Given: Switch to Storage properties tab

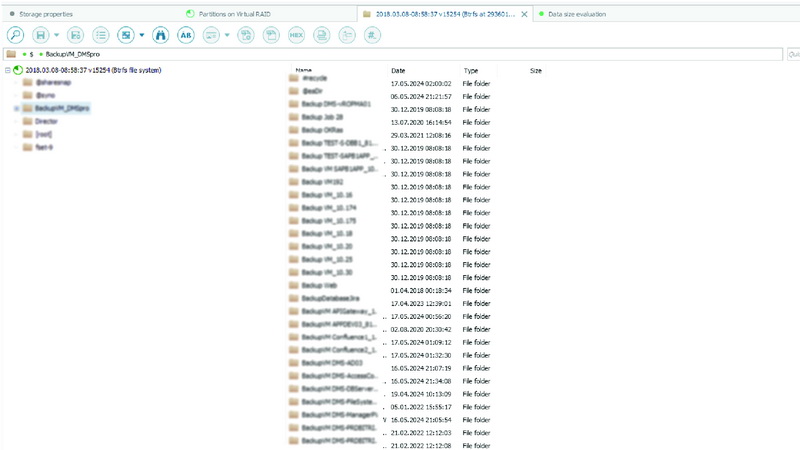Looking at the screenshot, I should point(46,14).
